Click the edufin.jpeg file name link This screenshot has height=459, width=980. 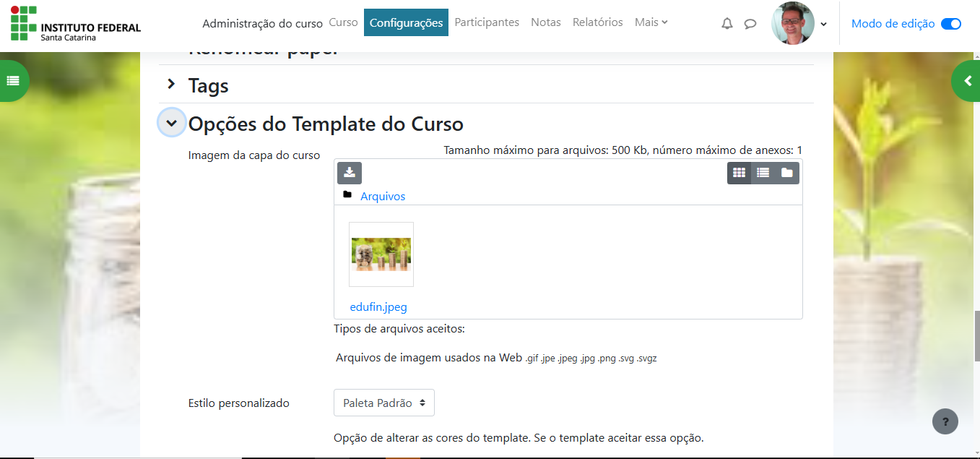(x=378, y=307)
